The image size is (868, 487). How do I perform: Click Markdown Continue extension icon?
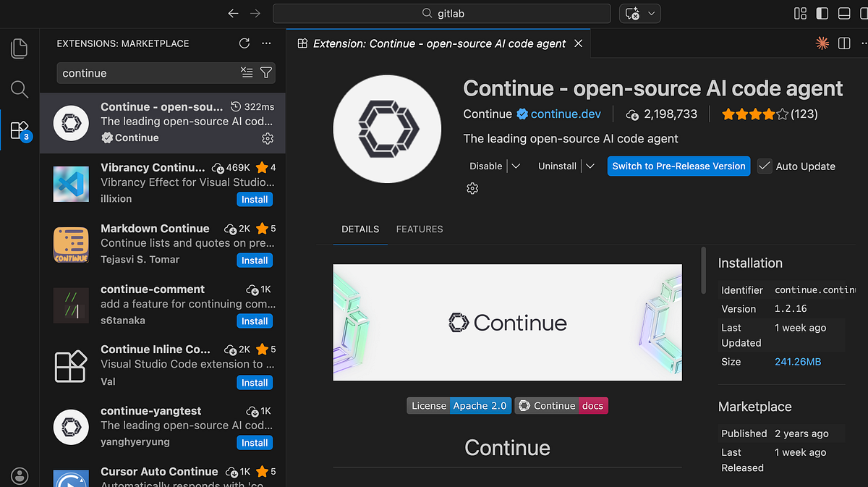(x=71, y=245)
